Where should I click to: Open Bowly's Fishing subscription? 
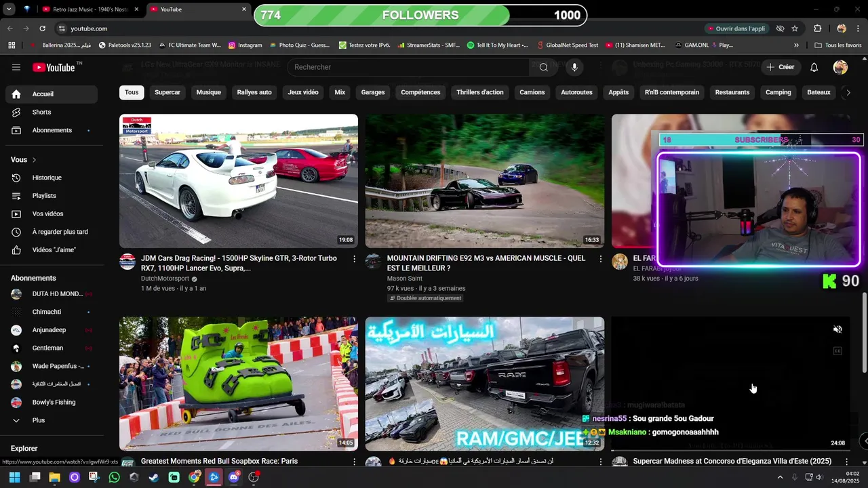tap(52, 403)
